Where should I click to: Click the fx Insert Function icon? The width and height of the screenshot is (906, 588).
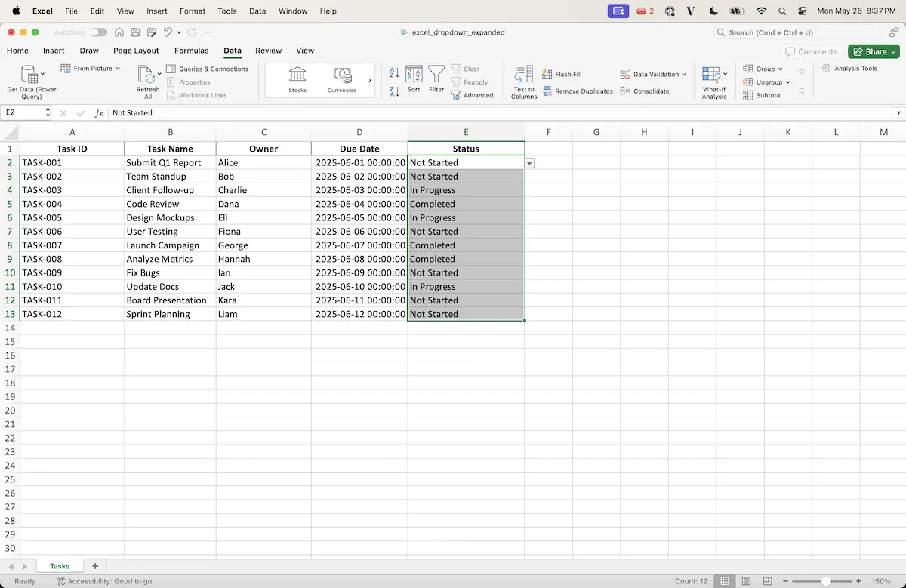click(99, 113)
